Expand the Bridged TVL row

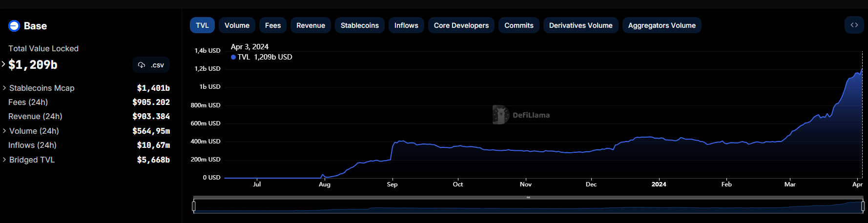coord(4,160)
